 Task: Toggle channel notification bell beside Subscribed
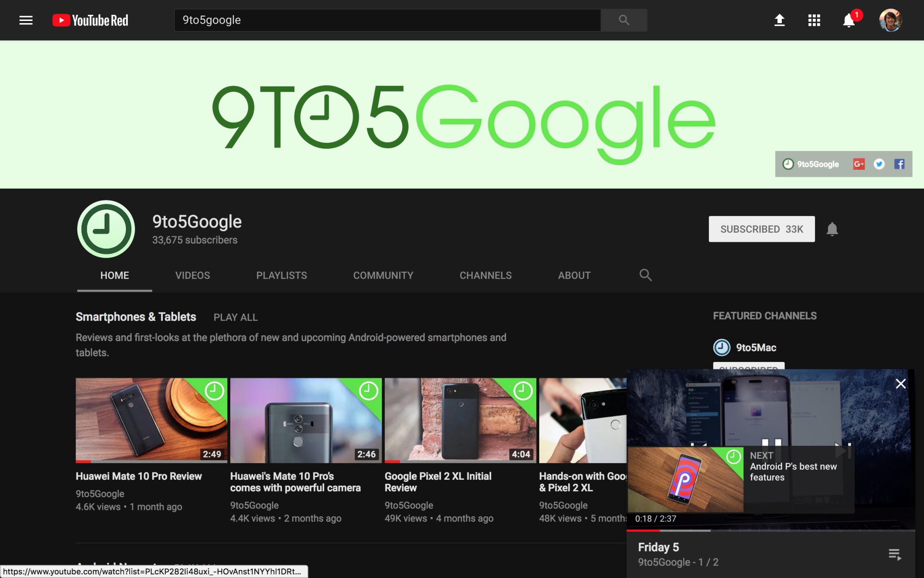tap(832, 229)
